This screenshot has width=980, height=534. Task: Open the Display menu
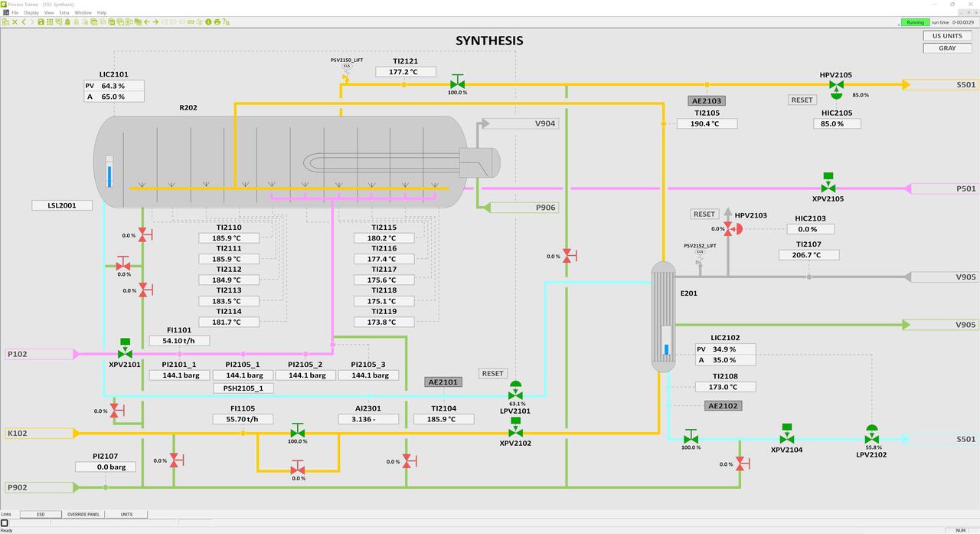tap(31, 12)
